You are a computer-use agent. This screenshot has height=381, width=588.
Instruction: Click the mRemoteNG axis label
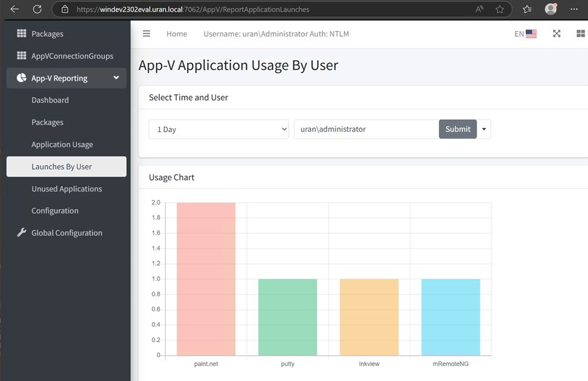click(451, 364)
